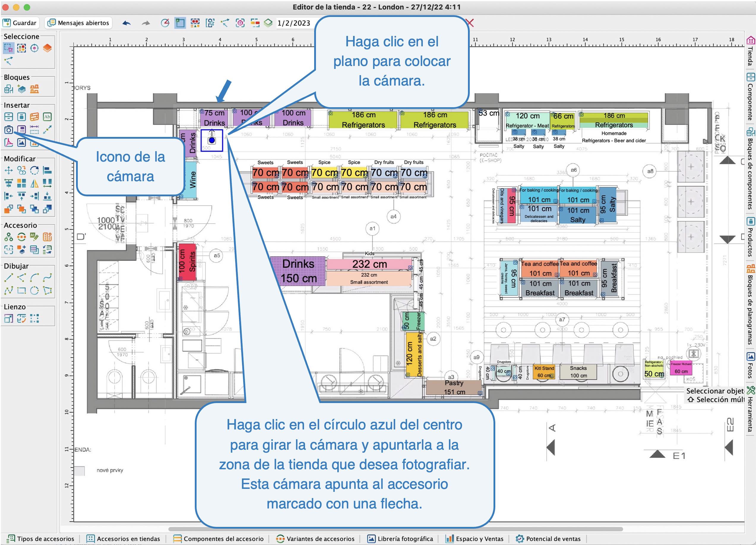Click the Guardar save button
This screenshot has width=756, height=545.
20,23
